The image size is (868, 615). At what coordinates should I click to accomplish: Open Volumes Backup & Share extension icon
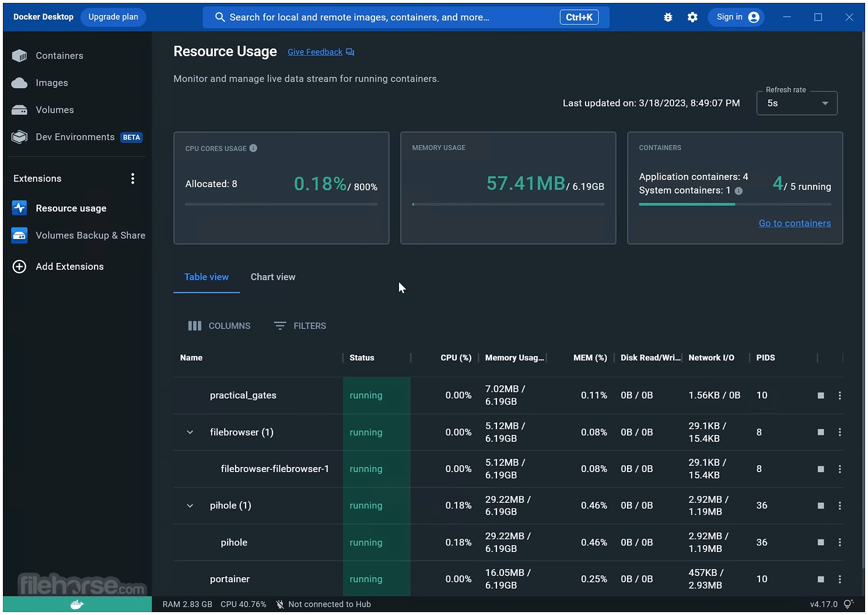tap(19, 236)
